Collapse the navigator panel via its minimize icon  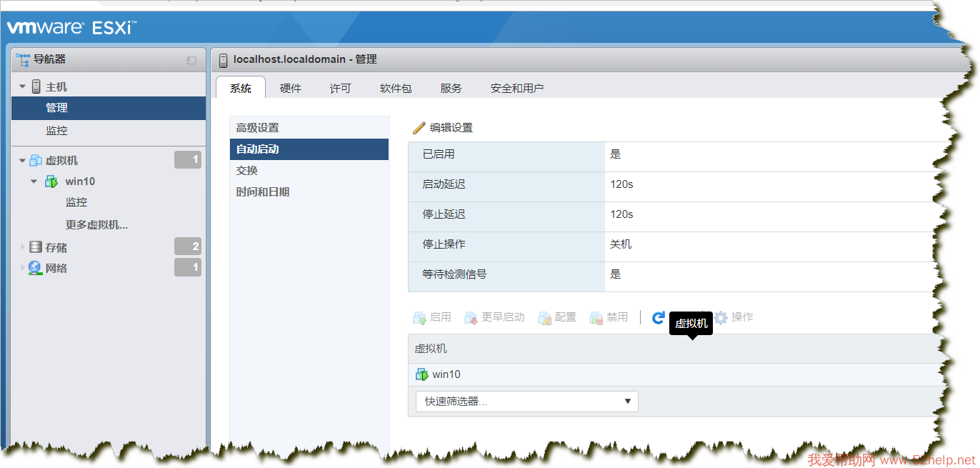191,61
